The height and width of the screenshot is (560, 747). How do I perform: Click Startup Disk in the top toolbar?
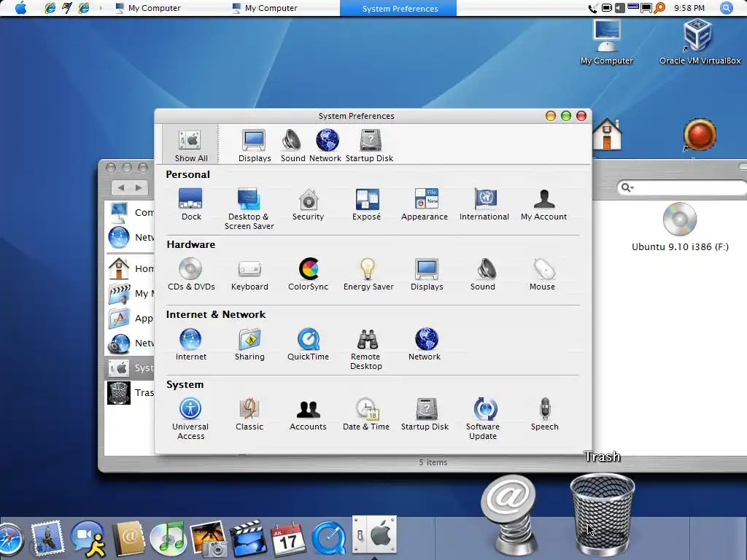coord(370,146)
